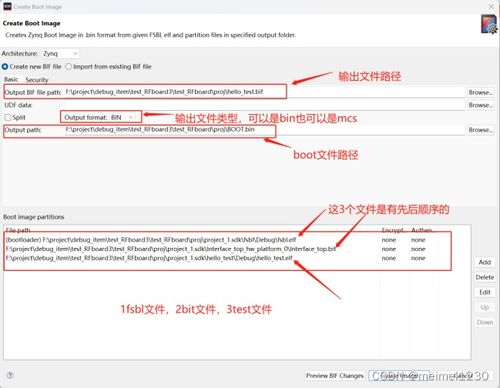500x388 pixels.
Task: Switch to the Security tab
Action: [37, 80]
